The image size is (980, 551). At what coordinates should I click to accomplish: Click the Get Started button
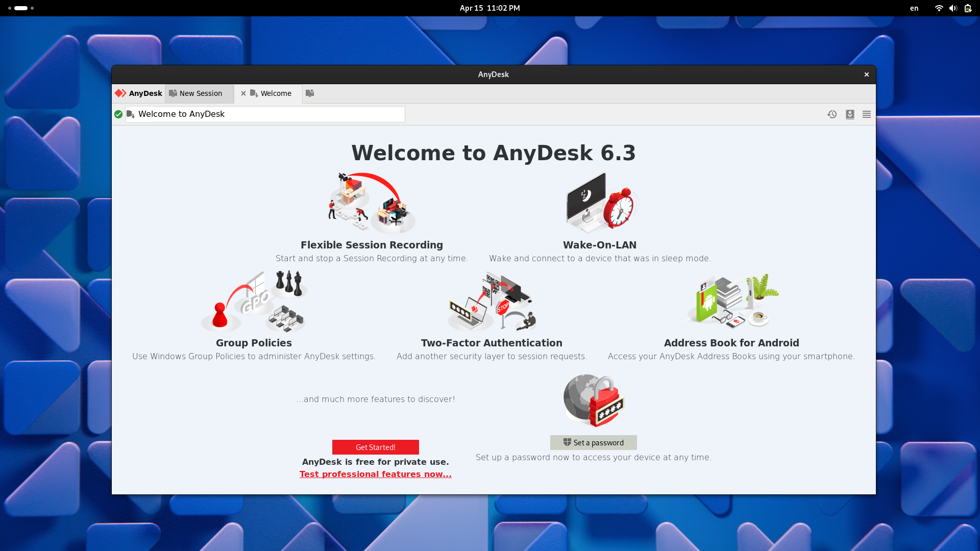[375, 447]
